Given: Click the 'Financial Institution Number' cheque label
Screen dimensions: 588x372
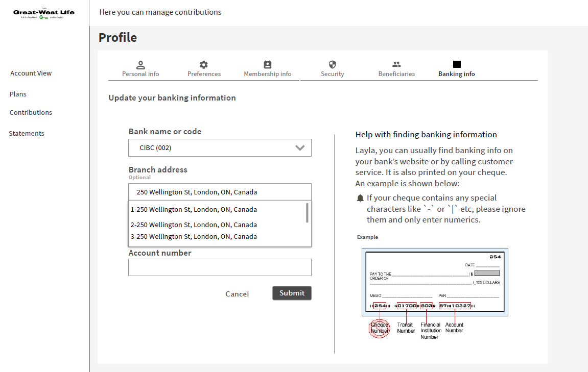Looking at the screenshot, I should pos(431,331).
